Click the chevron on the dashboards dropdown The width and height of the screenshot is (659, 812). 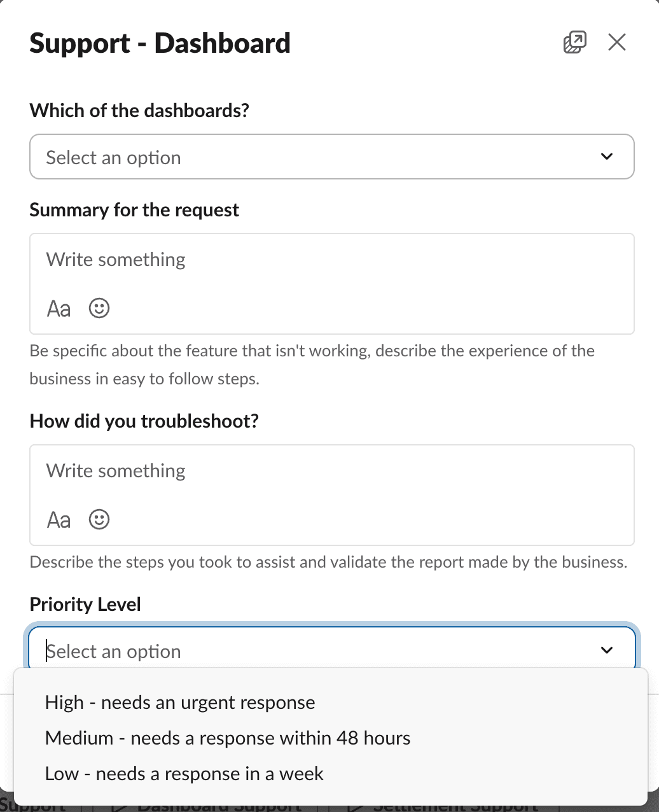(x=607, y=157)
